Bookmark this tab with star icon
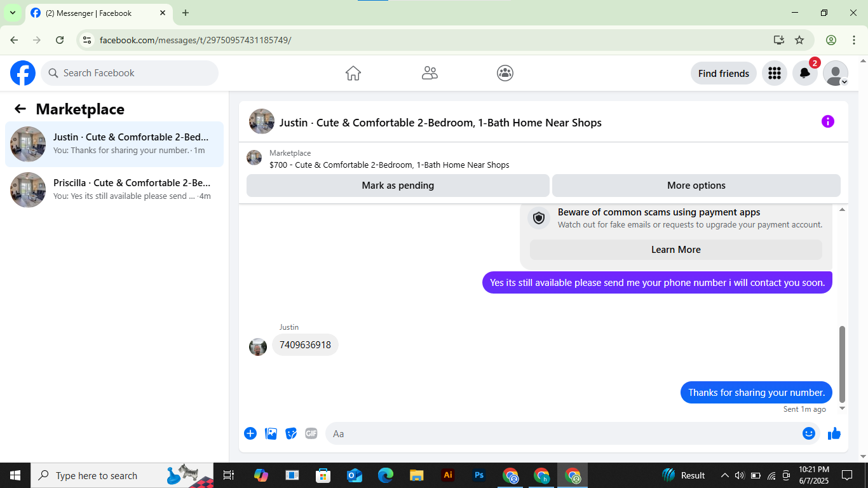Screen dimensions: 868x488 tap(799, 40)
